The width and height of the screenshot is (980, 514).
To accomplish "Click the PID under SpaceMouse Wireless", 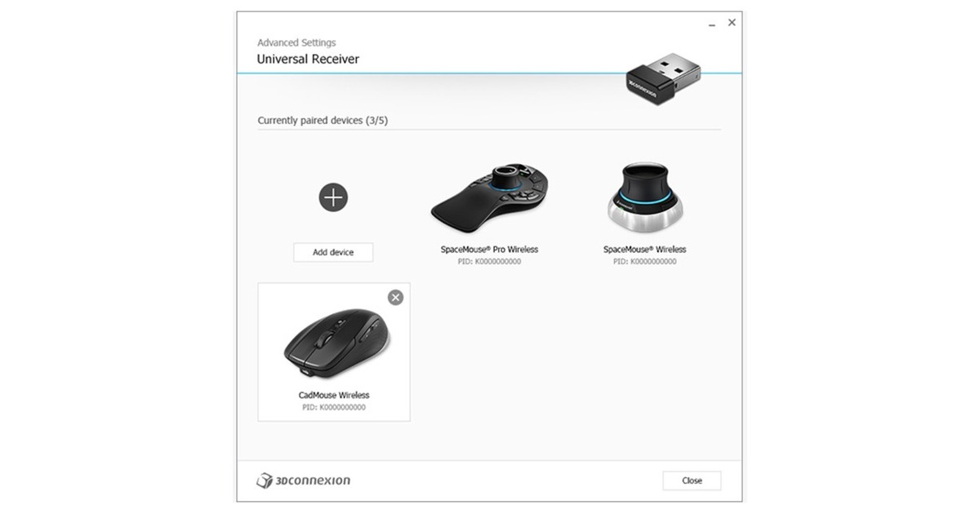I will click(644, 262).
